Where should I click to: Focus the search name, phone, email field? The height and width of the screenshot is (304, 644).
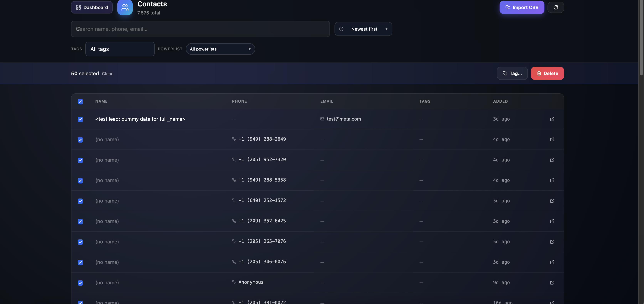pyautogui.click(x=200, y=29)
